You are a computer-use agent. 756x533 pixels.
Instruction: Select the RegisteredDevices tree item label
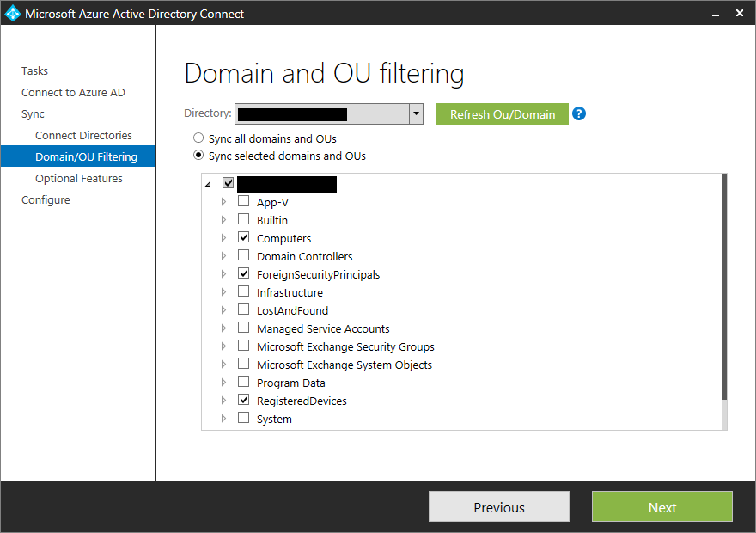(x=302, y=401)
